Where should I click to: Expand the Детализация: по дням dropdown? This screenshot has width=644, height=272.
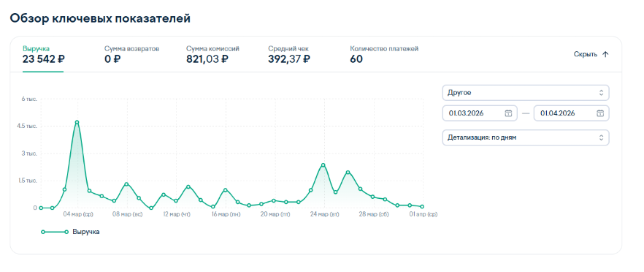tap(526, 138)
